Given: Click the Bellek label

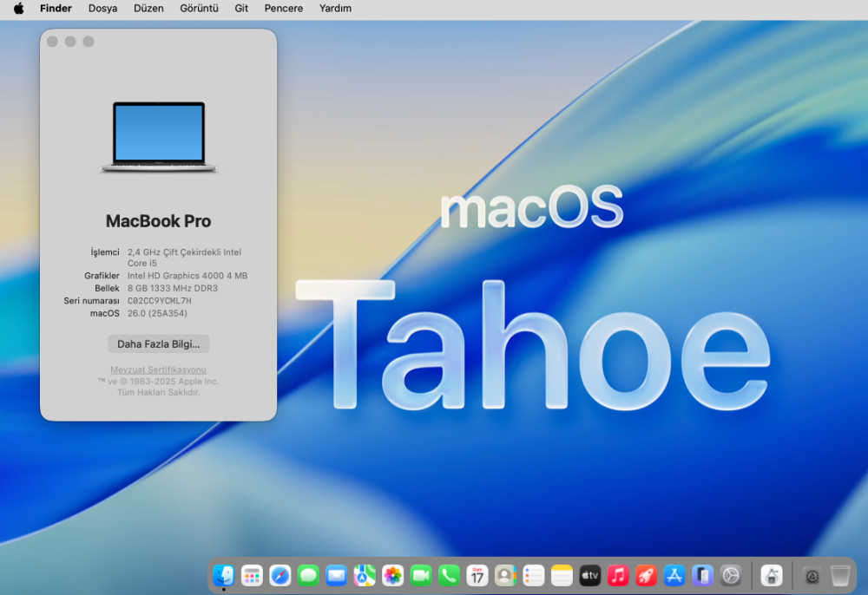Looking at the screenshot, I should click(x=107, y=288).
